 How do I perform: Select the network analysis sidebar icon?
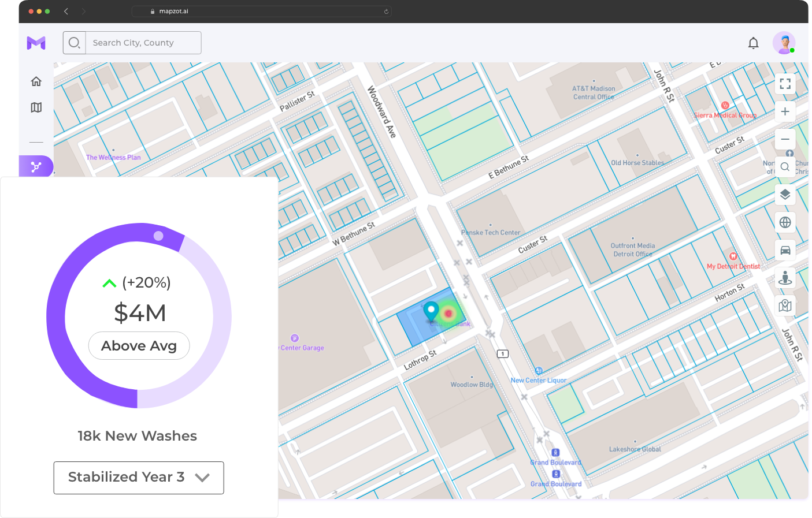36,167
